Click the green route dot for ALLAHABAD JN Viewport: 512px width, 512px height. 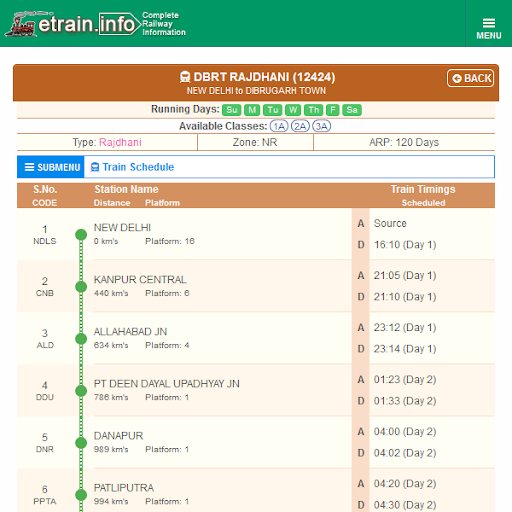click(x=81, y=339)
